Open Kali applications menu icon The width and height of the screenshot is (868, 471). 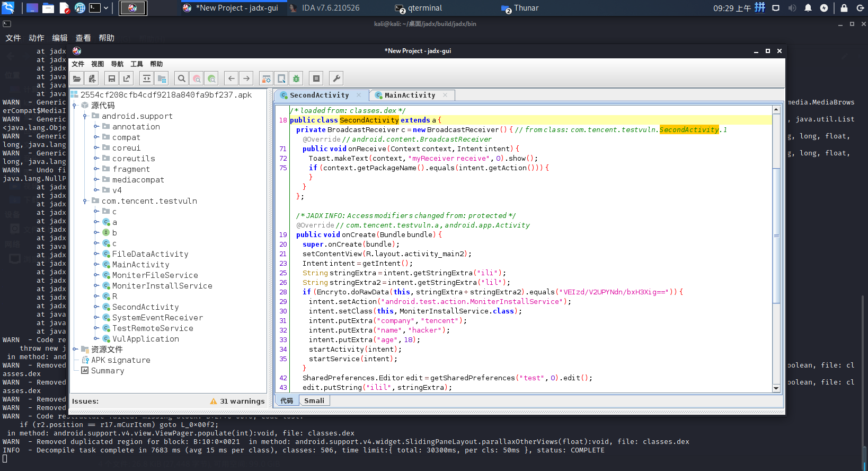point(8,8)
